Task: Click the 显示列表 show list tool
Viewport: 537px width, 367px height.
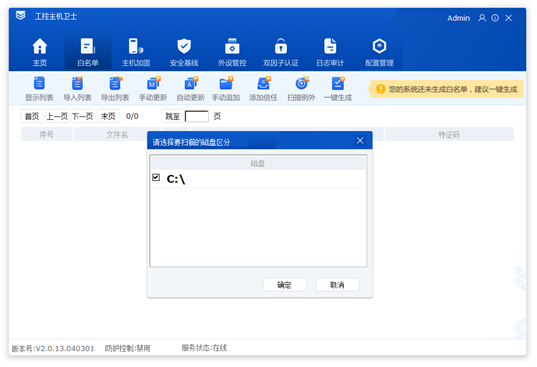Action: pyautogui.click(x=39, y=89)
